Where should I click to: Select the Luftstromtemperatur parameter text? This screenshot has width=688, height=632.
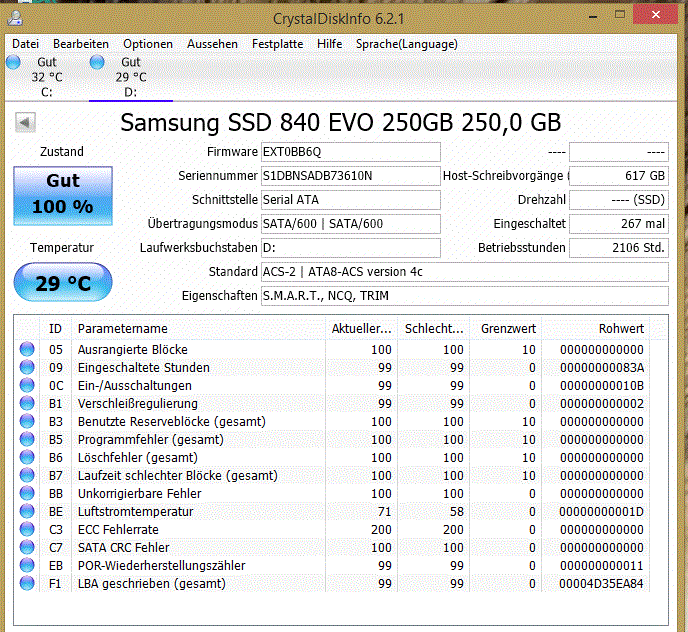[135, 511]
